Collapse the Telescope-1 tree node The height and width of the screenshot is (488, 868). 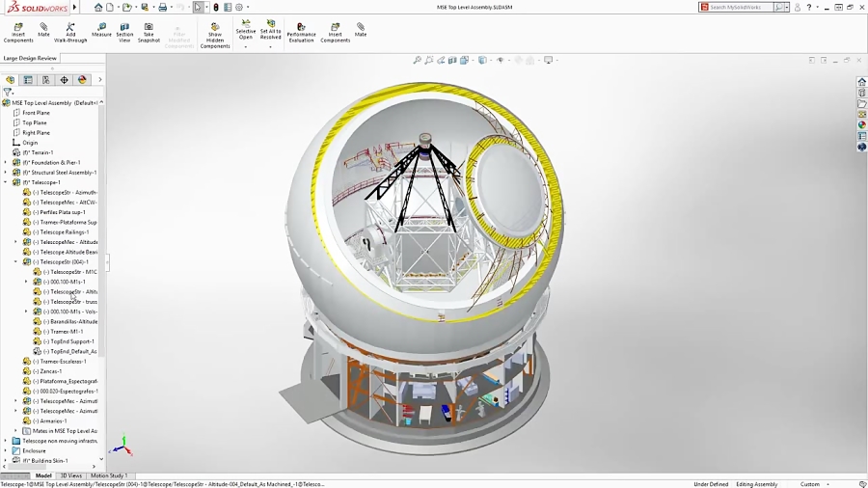[x=5, y=182]
